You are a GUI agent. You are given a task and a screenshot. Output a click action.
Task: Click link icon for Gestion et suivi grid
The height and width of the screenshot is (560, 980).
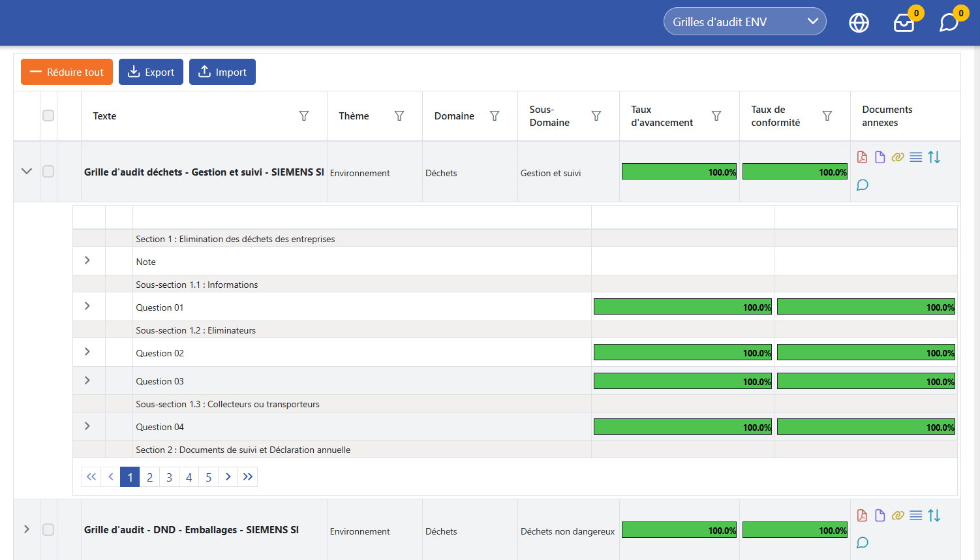point(898,157)
